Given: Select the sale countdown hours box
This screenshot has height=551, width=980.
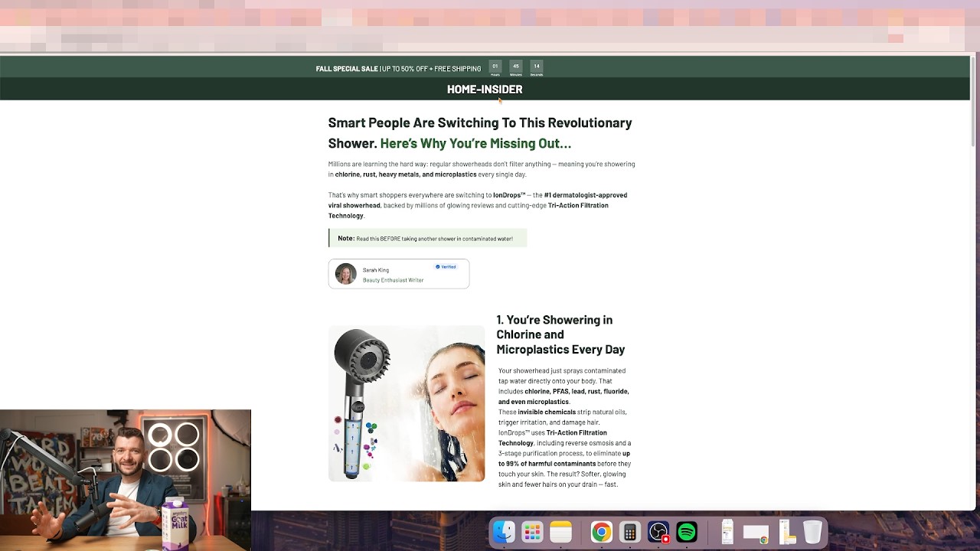Looking at the screenshot, I should tap(495, 68).
